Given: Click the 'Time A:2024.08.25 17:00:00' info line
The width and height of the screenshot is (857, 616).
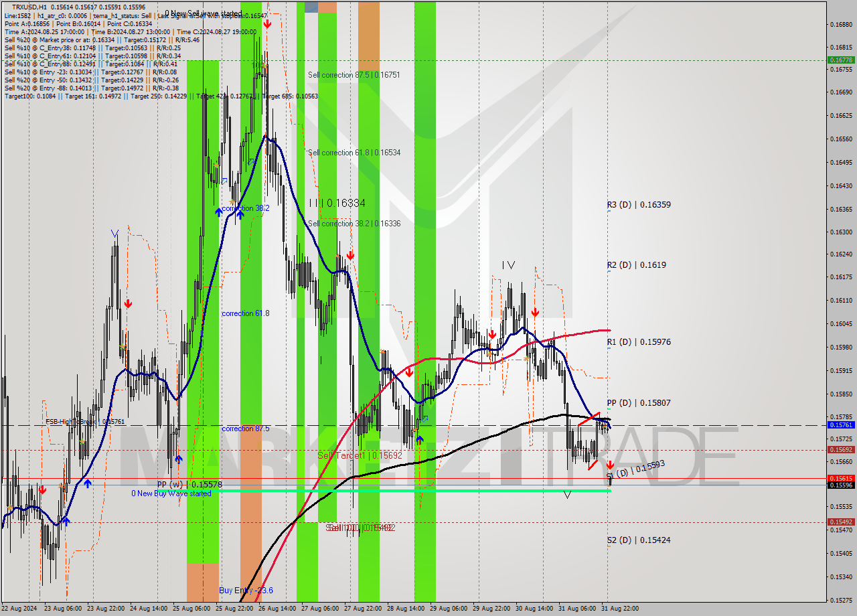Looking at the screenshot, I should pyautogui.click(x=130, y=31).
